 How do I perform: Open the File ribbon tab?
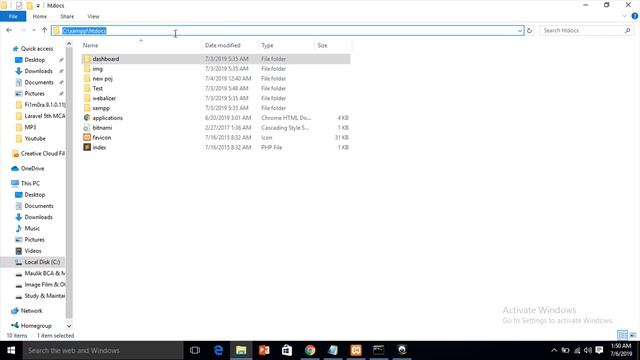(x=13, y=16)
